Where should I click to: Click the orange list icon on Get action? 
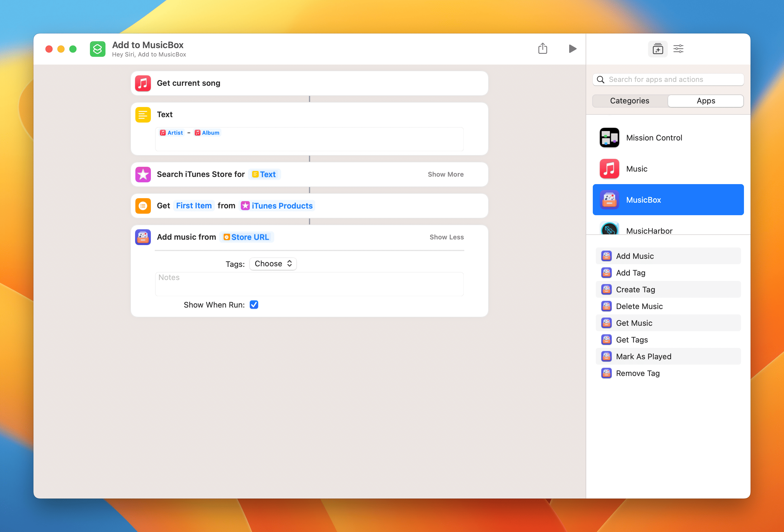(143, 206)
